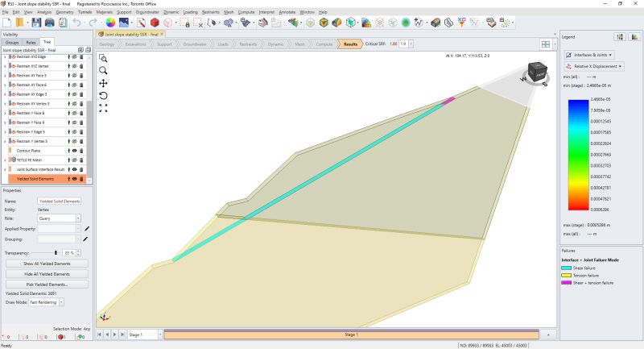This screenshot has height=349, width=644.
Task: Click the Save floppy disk icon
Action: click(x=36, y=23)
